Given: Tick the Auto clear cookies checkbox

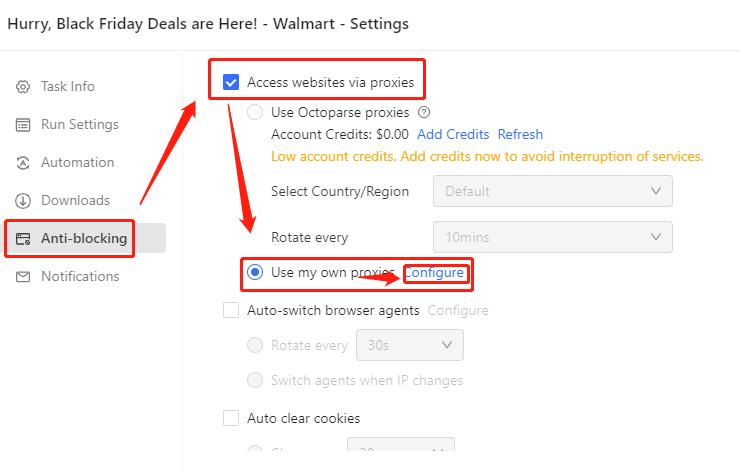Looking at the screenshot, I should tap(231, 419).
